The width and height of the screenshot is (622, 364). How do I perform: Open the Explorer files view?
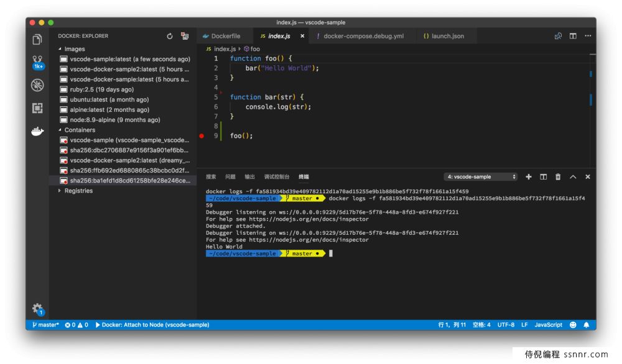point(37,39)
